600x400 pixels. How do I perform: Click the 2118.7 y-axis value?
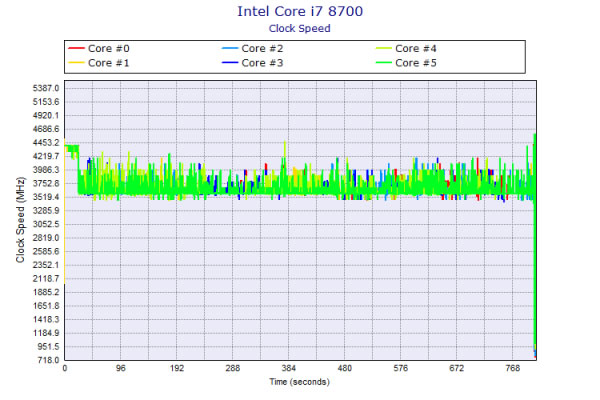click(46, 279)
